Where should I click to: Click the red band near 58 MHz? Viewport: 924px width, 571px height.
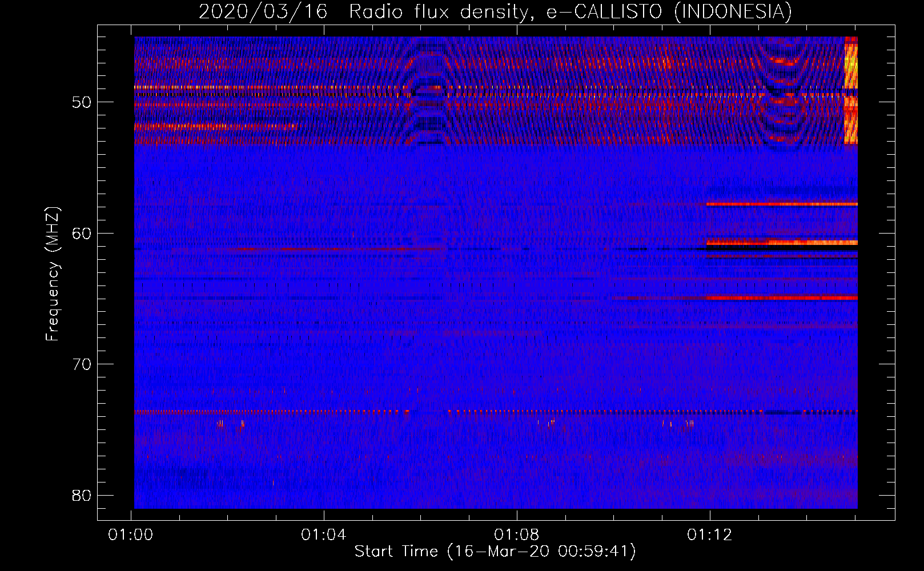(782, 204)
